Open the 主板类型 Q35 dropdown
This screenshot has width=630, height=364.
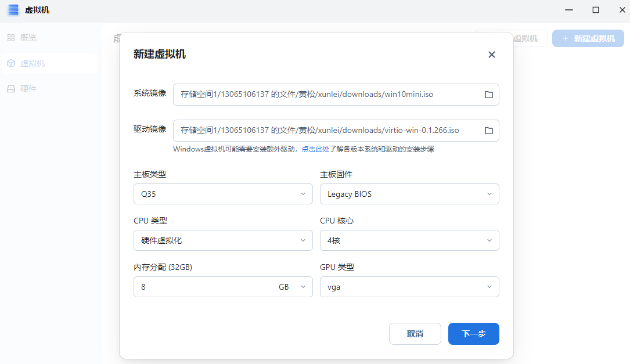click(x=223, y=194)
